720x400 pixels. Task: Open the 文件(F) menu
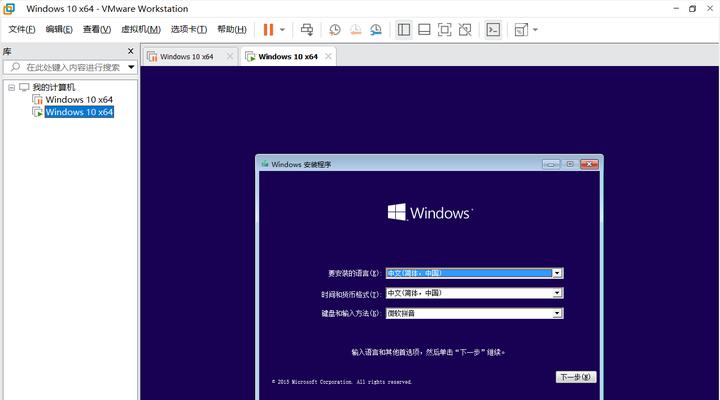[22, 29]
